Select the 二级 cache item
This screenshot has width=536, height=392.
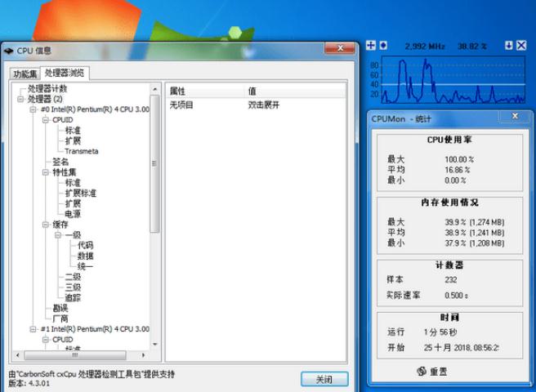click(73, 277)
